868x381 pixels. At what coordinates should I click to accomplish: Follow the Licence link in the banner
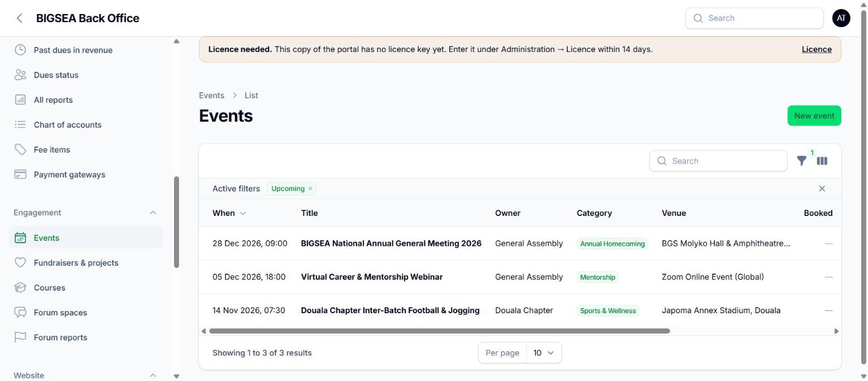[817, 49]
